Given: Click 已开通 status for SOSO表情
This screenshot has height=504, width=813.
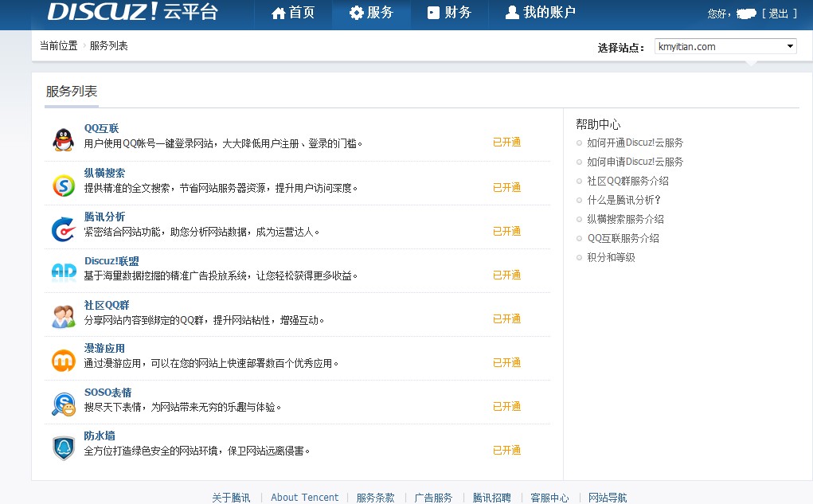Looking at the screenshot, I should 506,406.
